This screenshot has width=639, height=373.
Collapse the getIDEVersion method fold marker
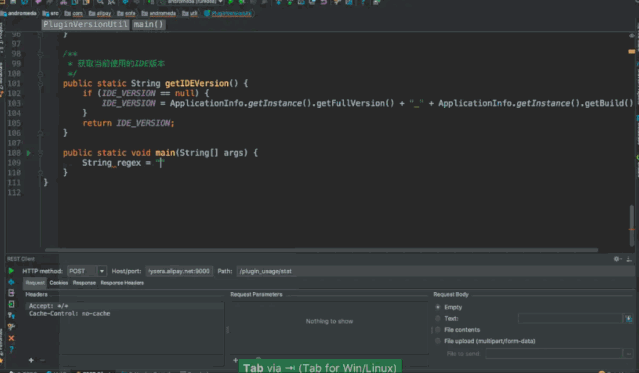coord(40,84)
